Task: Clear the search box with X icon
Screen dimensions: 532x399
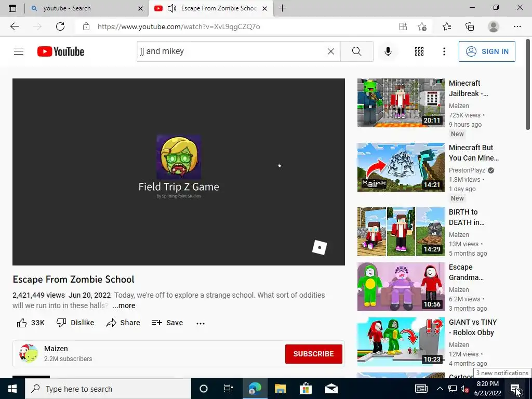Action: 331,51
